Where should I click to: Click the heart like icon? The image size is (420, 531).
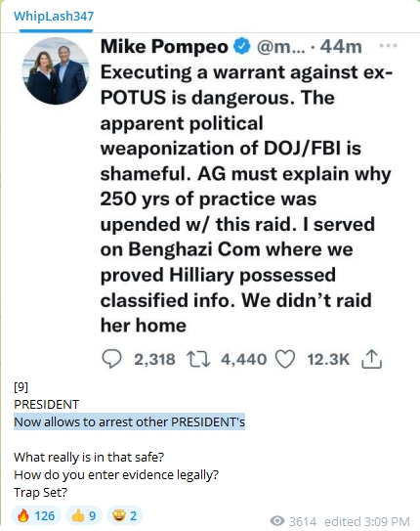pos(285,359)
